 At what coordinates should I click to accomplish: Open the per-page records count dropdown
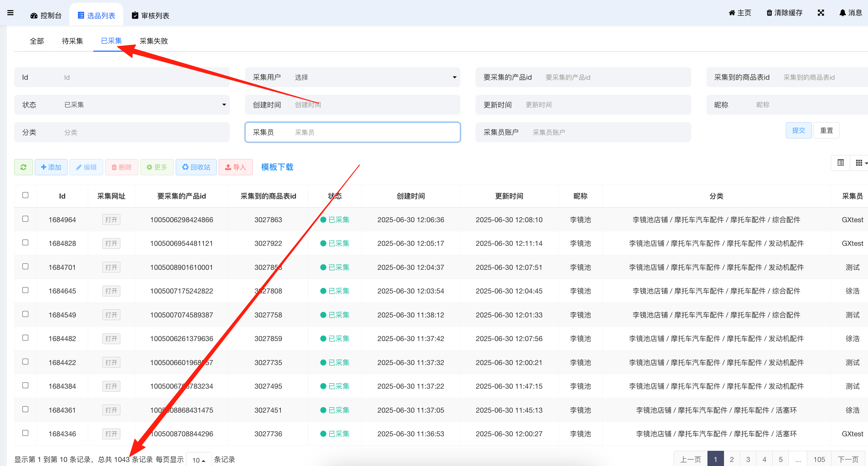199,460
